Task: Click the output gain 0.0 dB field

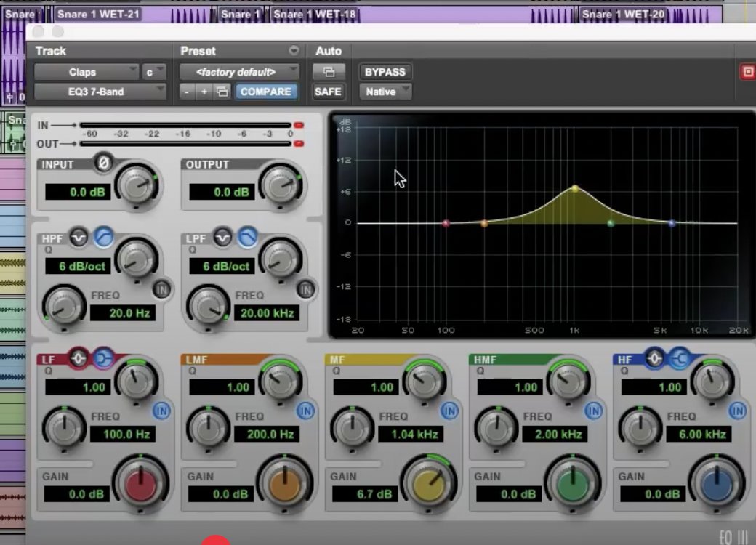Action: 222,193
